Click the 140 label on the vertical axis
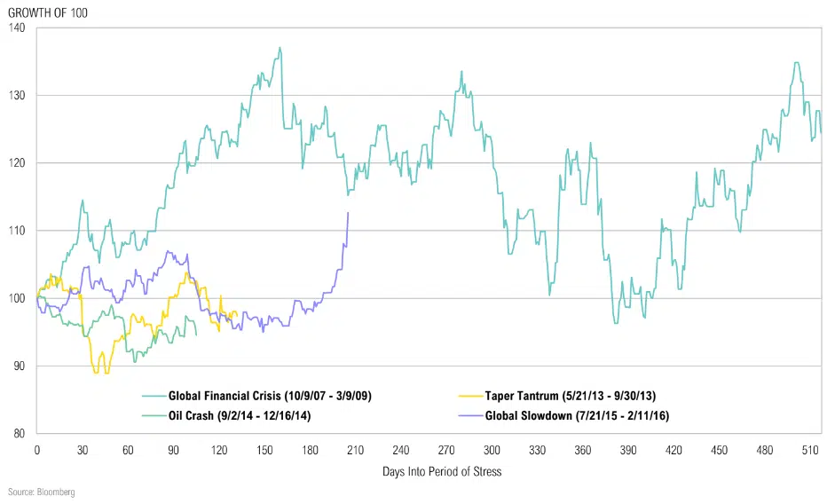This screenshot has height=504, width=835. point(17,28)
